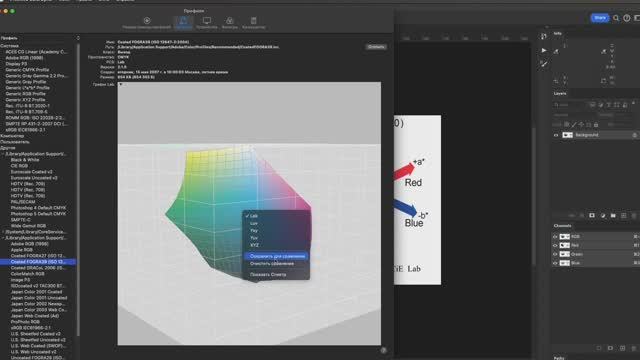
Task: Toggle visibility of the Red channel
Action: 555,246
